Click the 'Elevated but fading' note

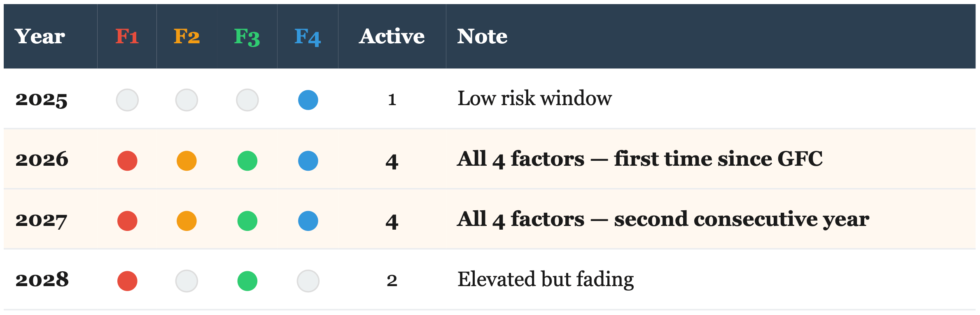coord(546,280)
